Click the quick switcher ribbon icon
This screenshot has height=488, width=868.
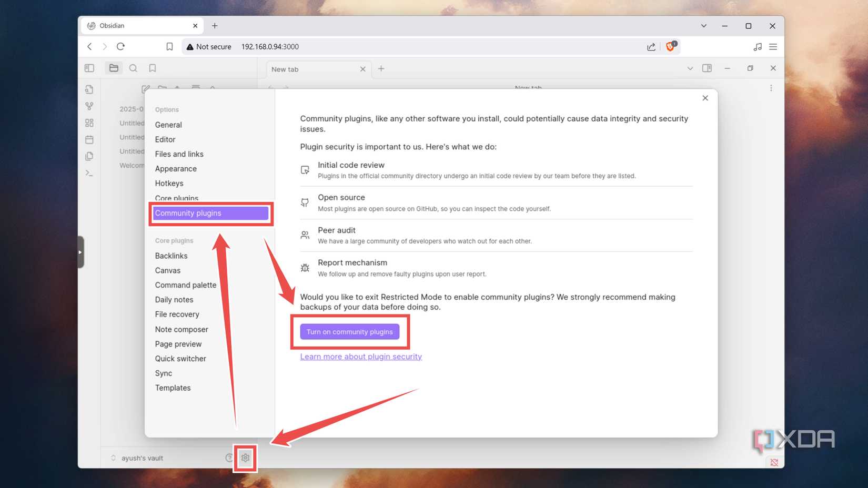click(x=89, y=89)
